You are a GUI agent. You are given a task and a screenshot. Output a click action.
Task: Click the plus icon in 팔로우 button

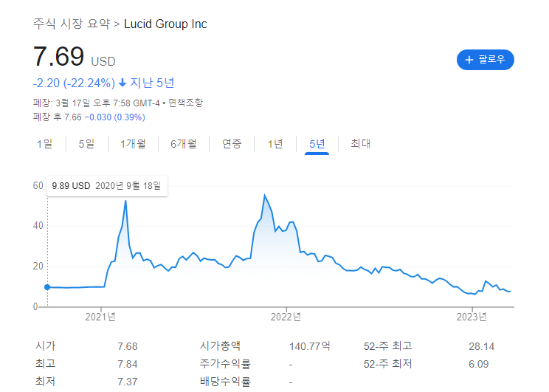pos(469,60)
